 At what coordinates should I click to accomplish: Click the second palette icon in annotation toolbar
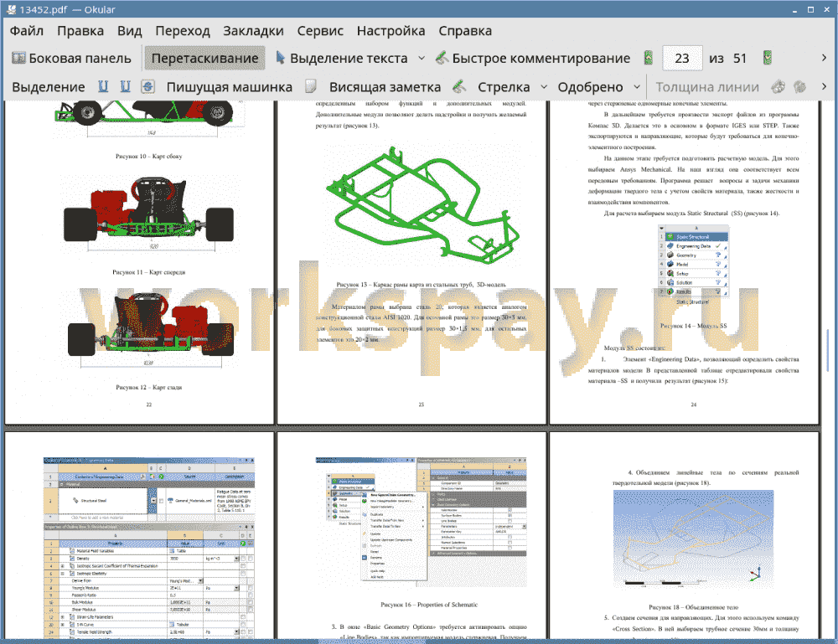pyautogui.click(x=799, y=86)
